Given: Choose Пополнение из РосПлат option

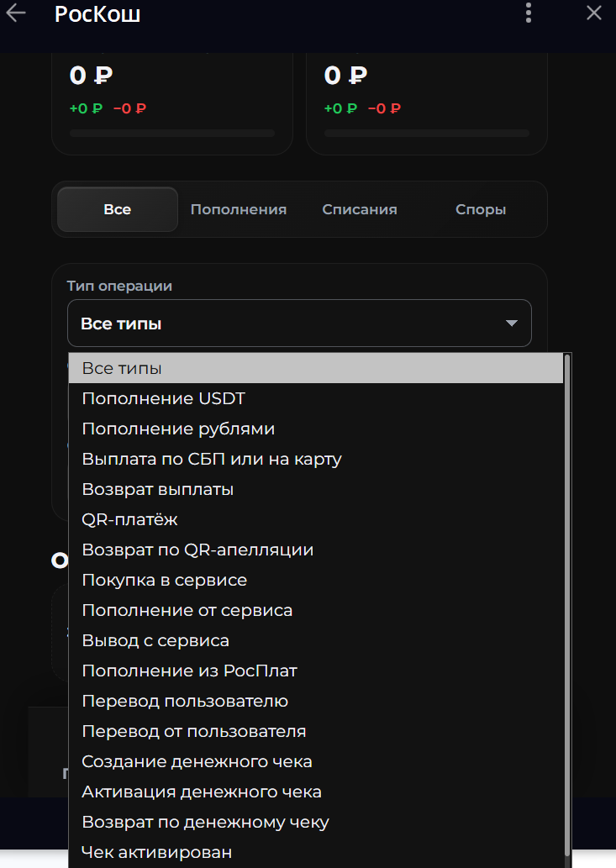Looking at the screenshot, I should pos(316,671).
